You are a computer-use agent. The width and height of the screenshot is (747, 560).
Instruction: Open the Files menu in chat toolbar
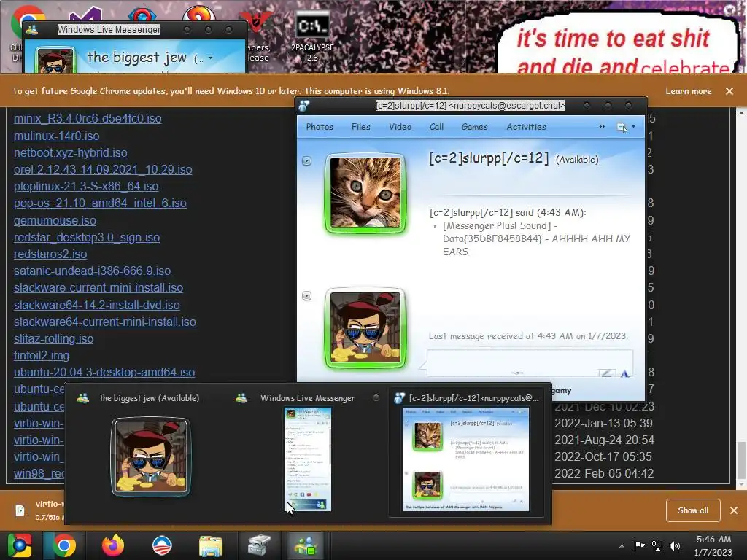tap(360, 127)
